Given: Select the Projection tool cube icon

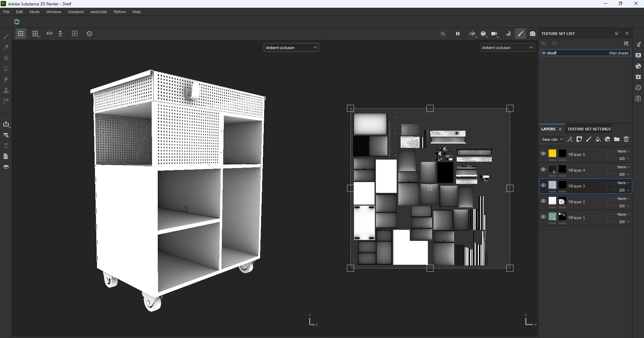Looking at the screenshot, I should tap(6, 58).
